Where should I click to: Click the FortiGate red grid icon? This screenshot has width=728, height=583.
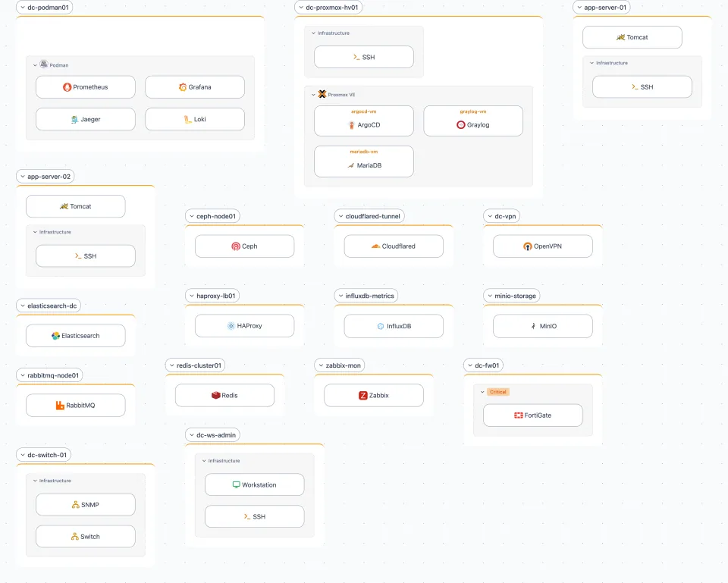pos(519,415)
